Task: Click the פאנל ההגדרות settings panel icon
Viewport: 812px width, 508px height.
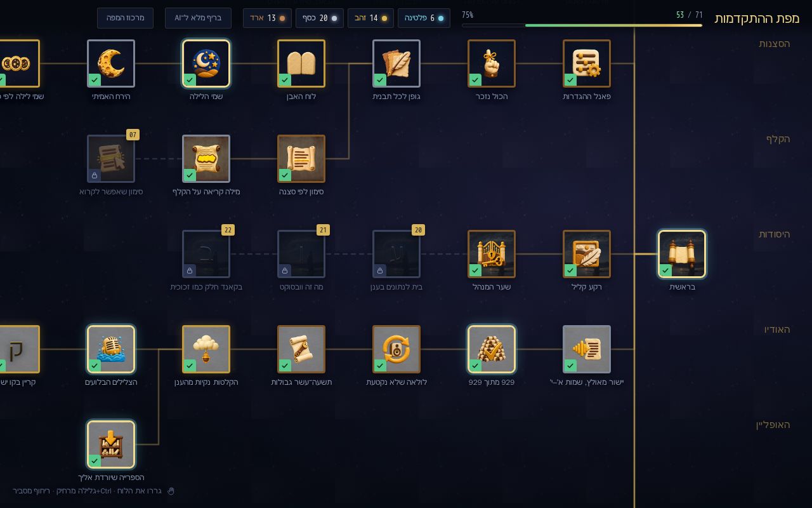Action: point(587,63)
